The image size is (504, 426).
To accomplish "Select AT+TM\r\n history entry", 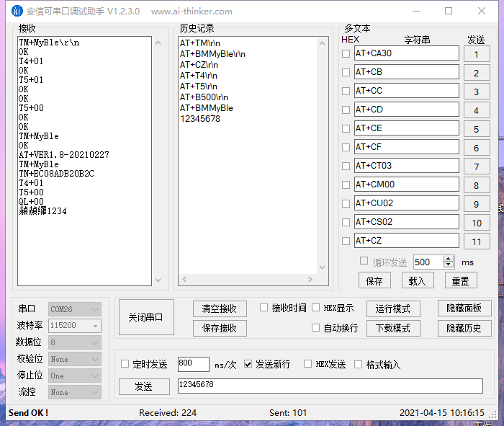I will (200, 43).
